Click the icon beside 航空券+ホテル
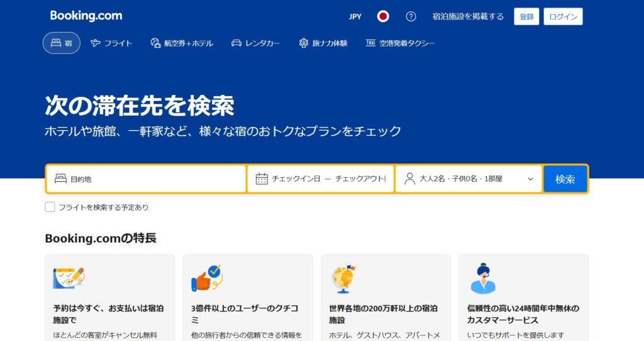Viewport: 644px width, 341px height. (155, 43)
